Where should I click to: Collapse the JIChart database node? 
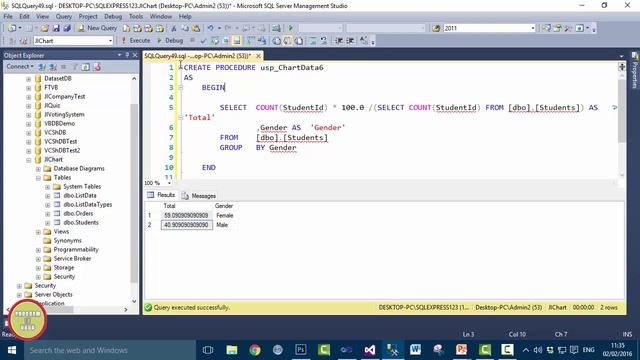29,160
